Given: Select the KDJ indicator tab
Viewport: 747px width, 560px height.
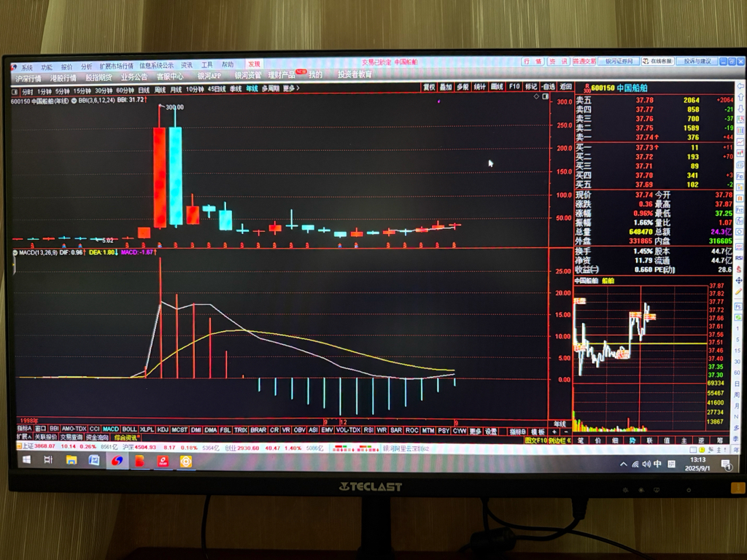Looking at the screenshot, I should click(163, 429).
